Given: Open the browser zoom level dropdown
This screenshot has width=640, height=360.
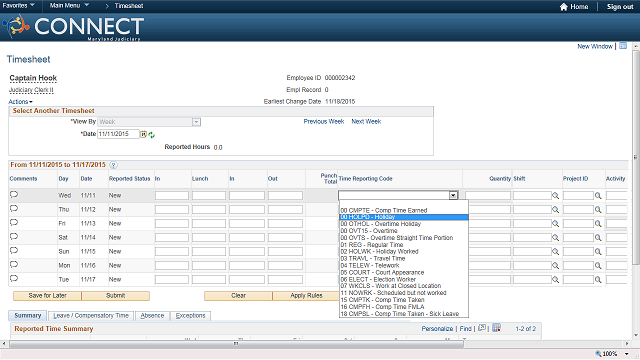Looking at the screenshot, I should point(627,354).
